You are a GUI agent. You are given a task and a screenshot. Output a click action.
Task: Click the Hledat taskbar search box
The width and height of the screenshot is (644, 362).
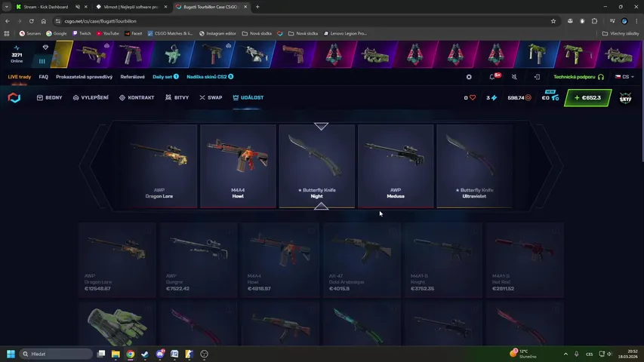pyautogui.click(x=56, y=354)
